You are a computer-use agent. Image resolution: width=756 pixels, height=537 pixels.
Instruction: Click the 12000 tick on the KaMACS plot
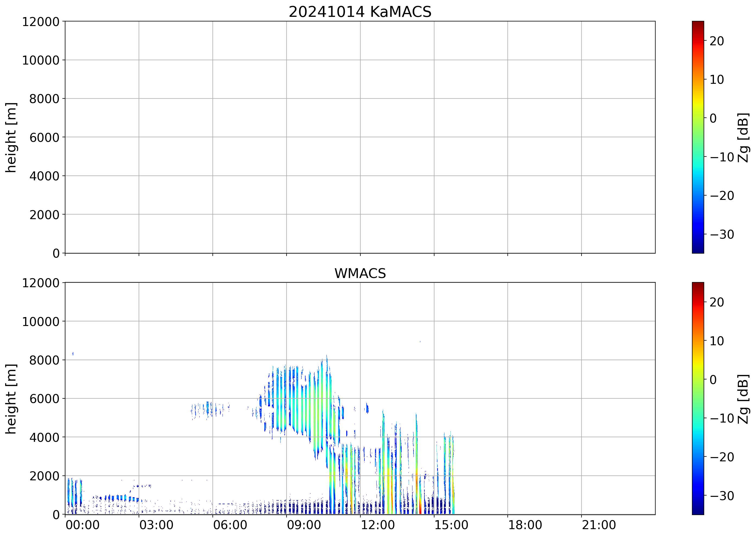40,22
